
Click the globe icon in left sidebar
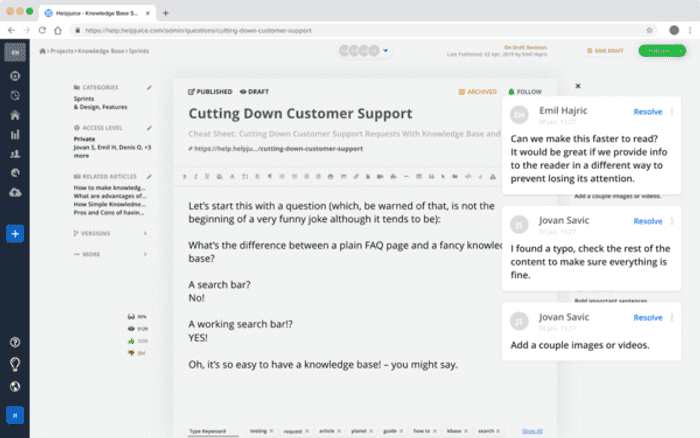coord(15,385)
